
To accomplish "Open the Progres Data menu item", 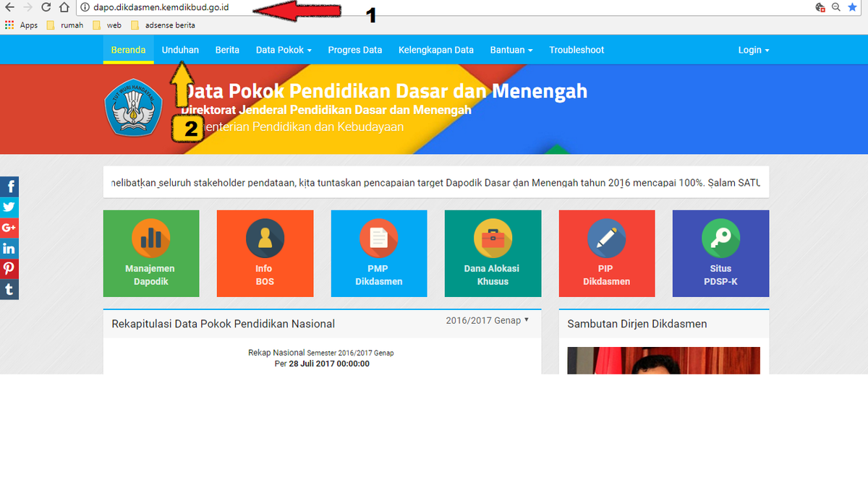I will (355, 50).
